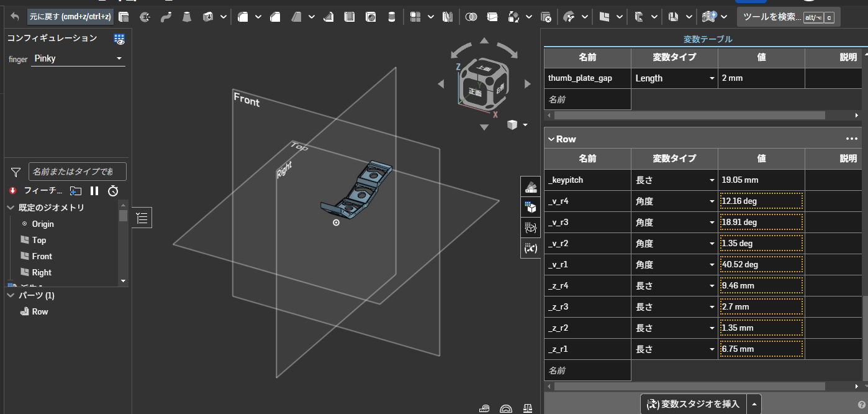Screen dimensions: 868x414
Task: Open the 変数スタジオを挿入 split-button arrow
Action: pyautogui.click(x=754, y=404)
